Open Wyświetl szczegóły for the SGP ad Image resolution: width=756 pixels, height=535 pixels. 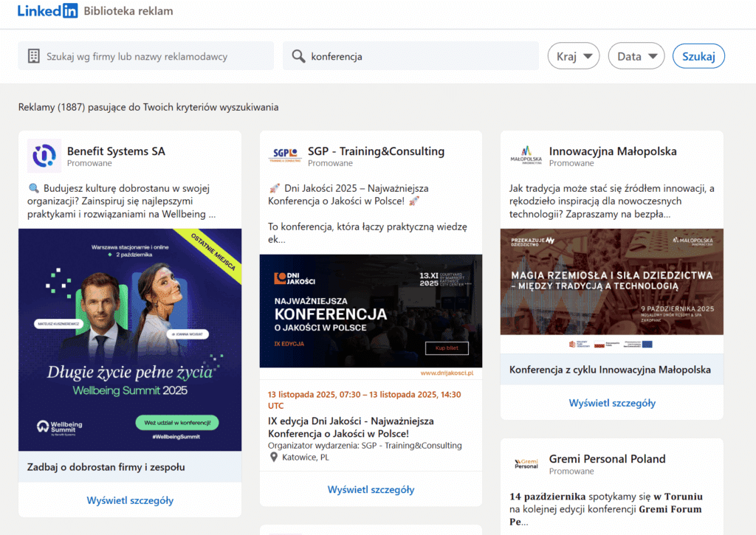(x=370, y=489)
